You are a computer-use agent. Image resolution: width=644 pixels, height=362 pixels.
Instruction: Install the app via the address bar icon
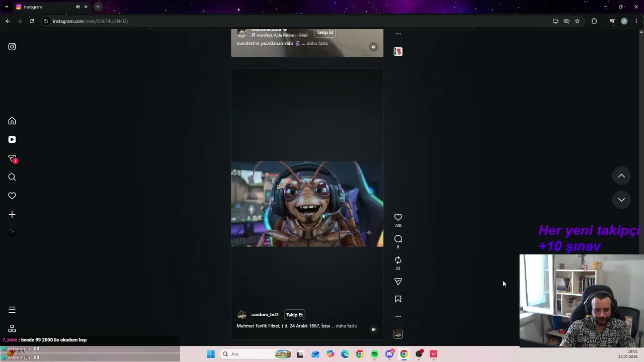(x=555, y=21)
